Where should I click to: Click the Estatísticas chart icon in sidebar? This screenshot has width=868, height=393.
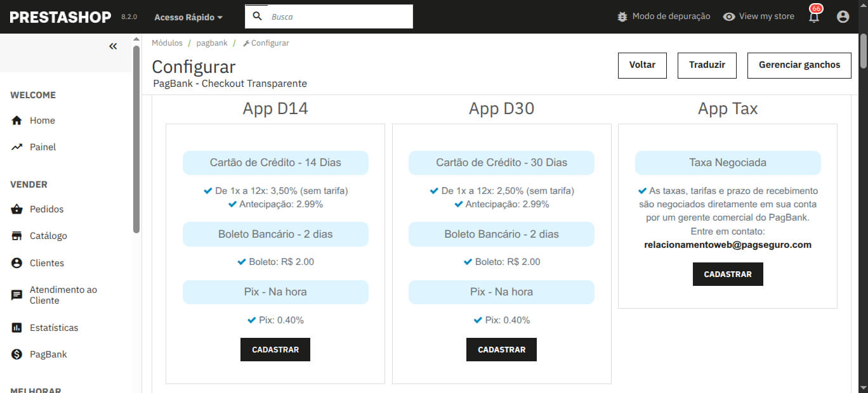pyautogui.click(x=17, y=328)
